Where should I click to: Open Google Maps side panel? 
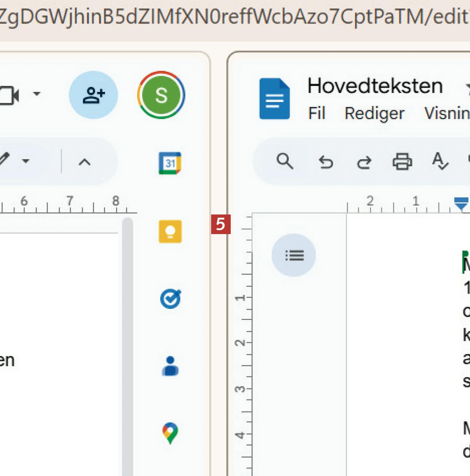point(170,433)
